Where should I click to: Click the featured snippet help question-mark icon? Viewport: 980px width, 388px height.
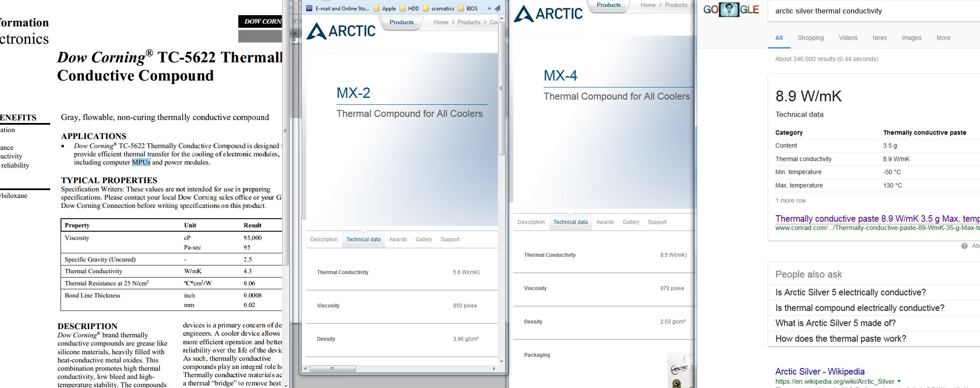964,246
